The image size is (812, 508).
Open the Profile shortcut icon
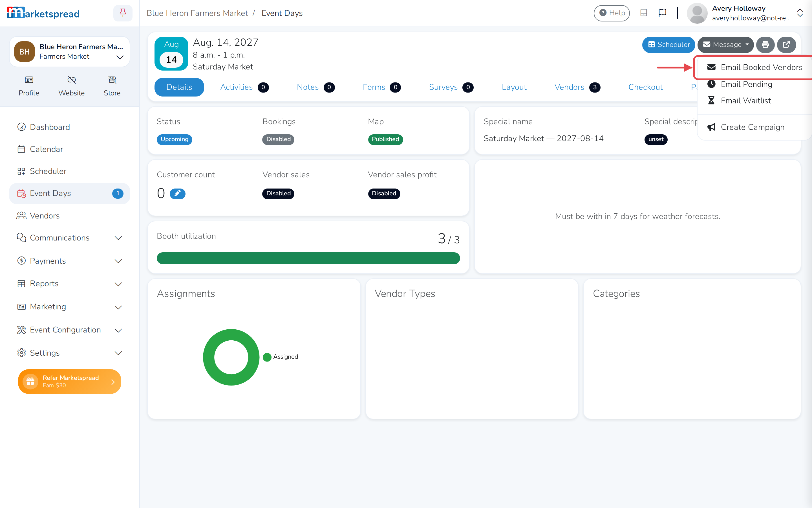pyautogui.click(x=29, y=86)
